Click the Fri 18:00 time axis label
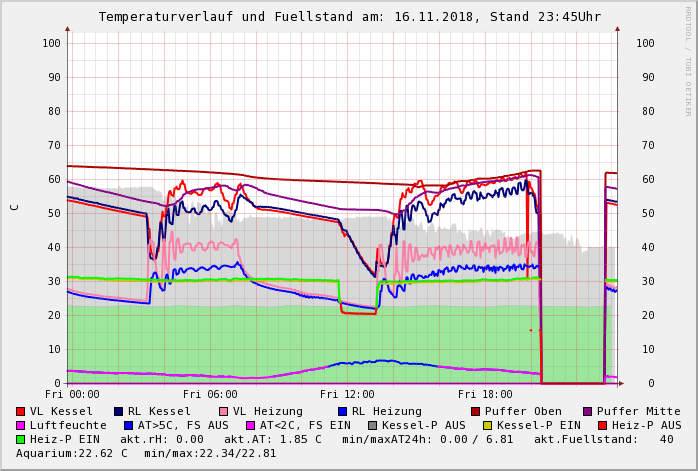Image resolution: width=698 pixels, height=471 pixels. tap(485, 395)
